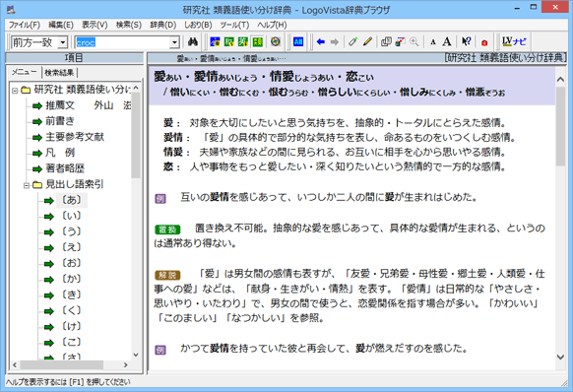Select index entry 〔か〕
Image resolution: width=573 pixels, height=392 pixels.
pos(71,279)
